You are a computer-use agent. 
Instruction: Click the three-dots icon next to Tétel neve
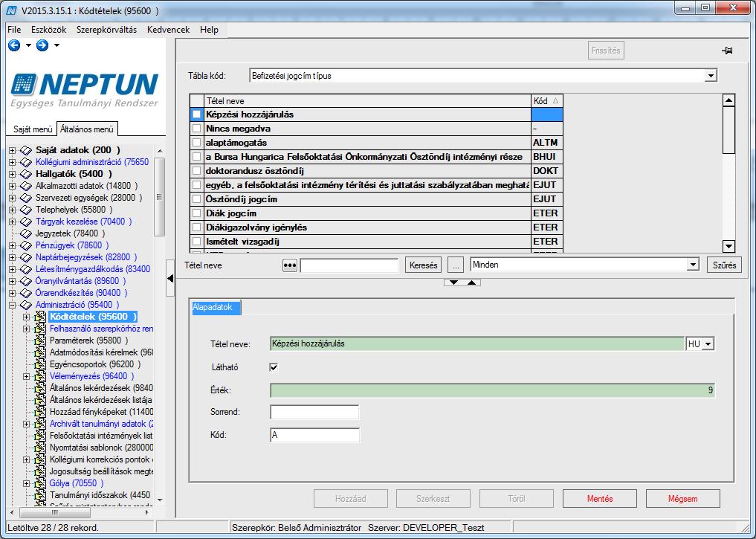289,265
